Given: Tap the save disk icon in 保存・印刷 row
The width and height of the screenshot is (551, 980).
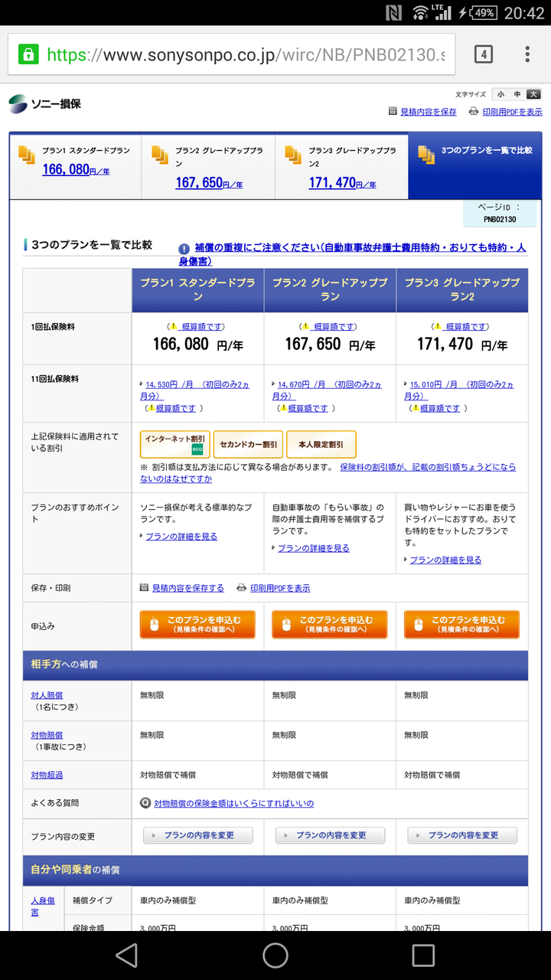Looking at the screenshot, I should [x=144, y=588].
